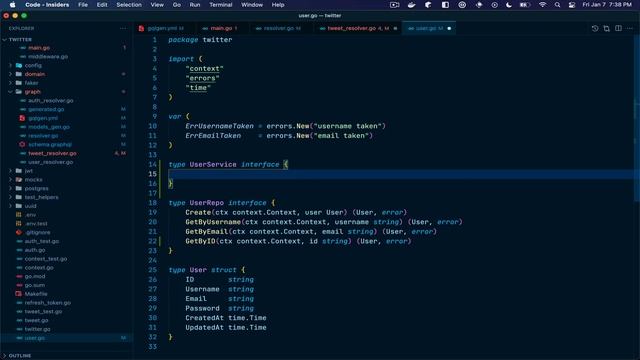Open Explorer views and more actions ellipsis
640x360 pixels.
click(x=123, y=28)
